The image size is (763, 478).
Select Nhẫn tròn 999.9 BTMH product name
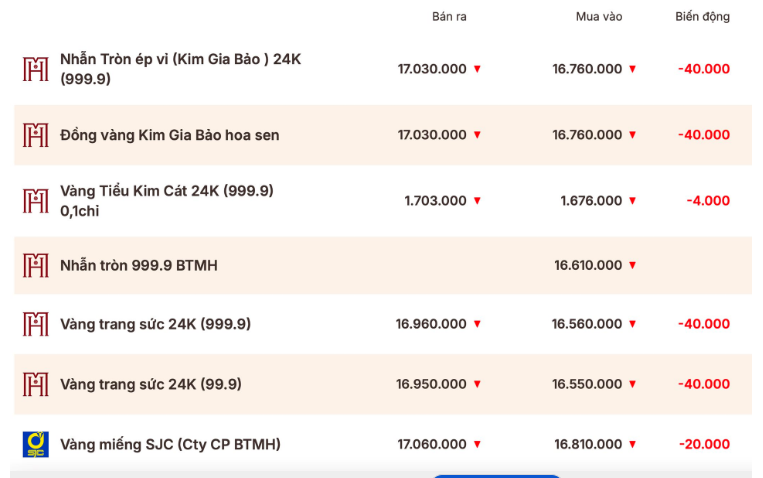point(139,265)
